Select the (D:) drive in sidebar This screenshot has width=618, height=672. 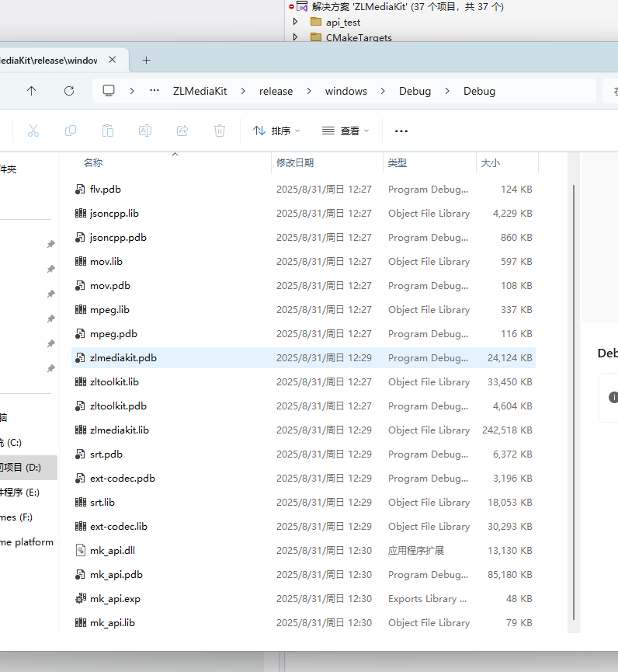[x=28, y=468]
